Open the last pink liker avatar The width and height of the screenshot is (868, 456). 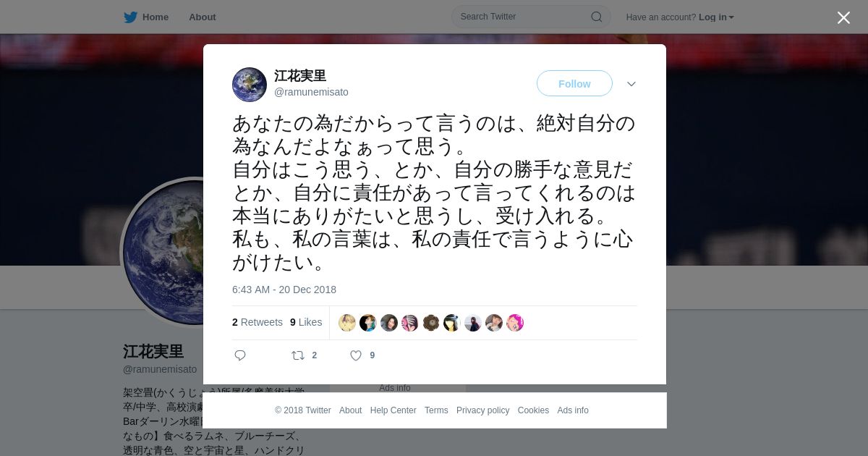(515, 323)
